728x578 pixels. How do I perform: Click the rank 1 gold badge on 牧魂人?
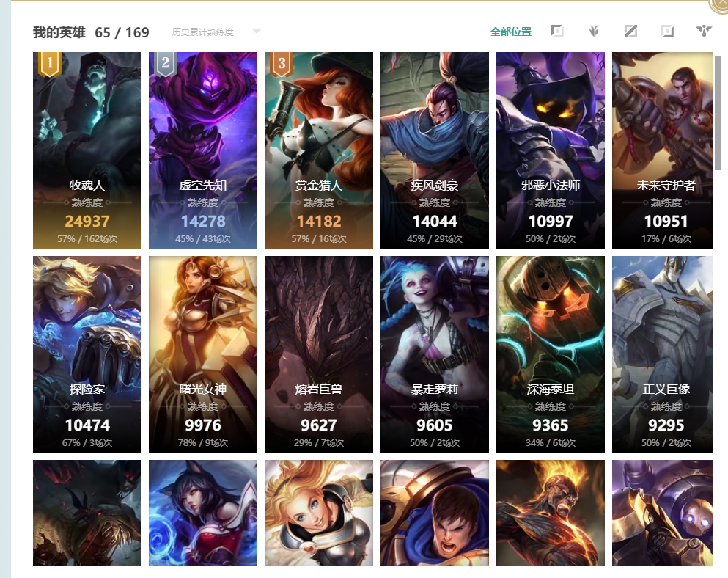50,64
